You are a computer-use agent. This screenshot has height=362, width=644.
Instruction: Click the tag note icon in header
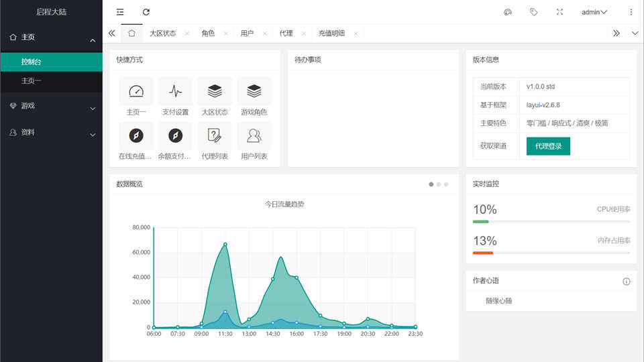pyautogui.click(x=534, y=12)
